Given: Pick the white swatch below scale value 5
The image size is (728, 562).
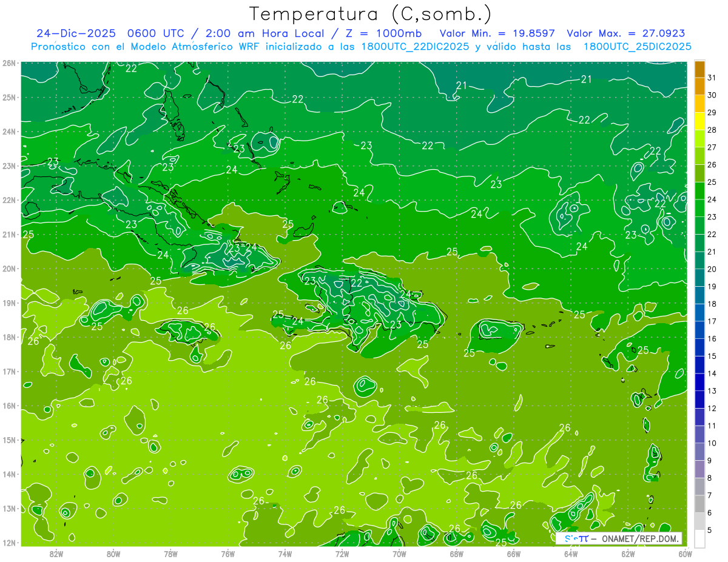Looking at the screenshot, I should tap(699, 538).
